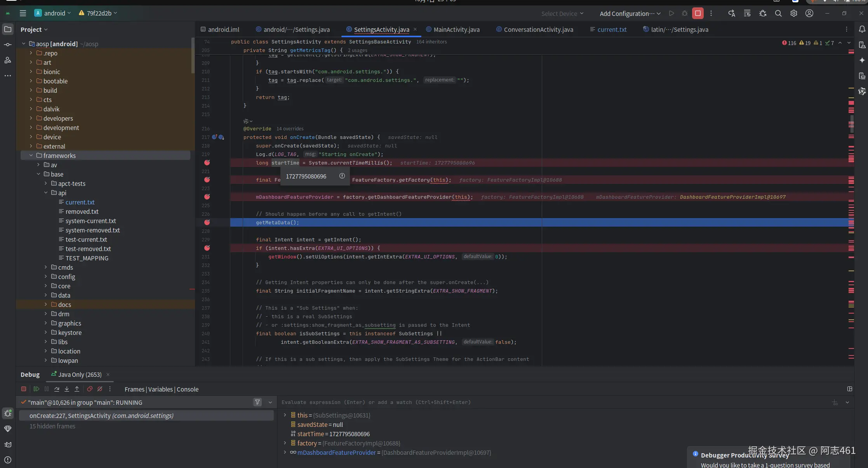Click the 15 hidden frames link
The image size is (868, 468).
[52, 426]
